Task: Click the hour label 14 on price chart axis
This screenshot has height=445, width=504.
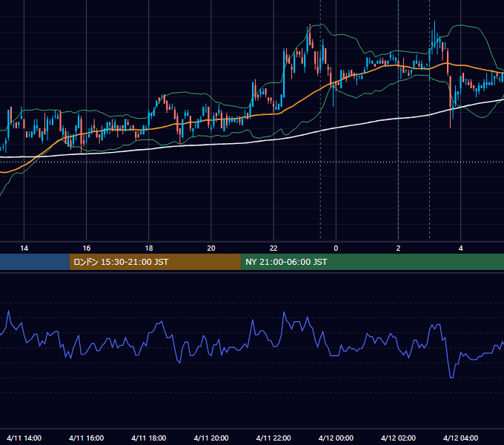Action: [x=24, y=248]
